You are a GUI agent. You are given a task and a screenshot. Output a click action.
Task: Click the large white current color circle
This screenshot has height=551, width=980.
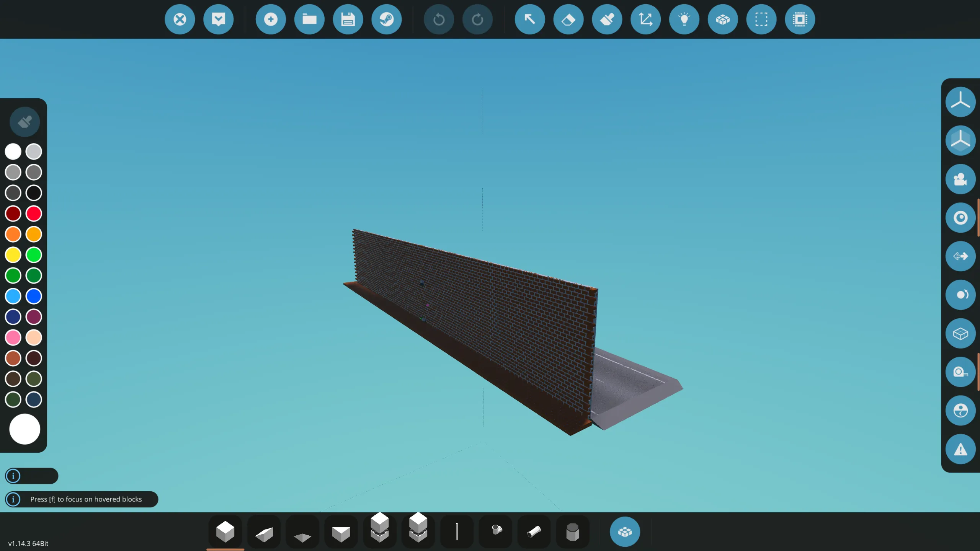(24, 429)
